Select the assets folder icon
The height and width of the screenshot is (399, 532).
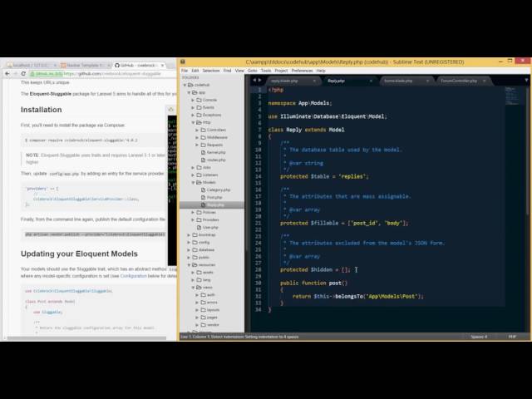(x=199, y=272)
